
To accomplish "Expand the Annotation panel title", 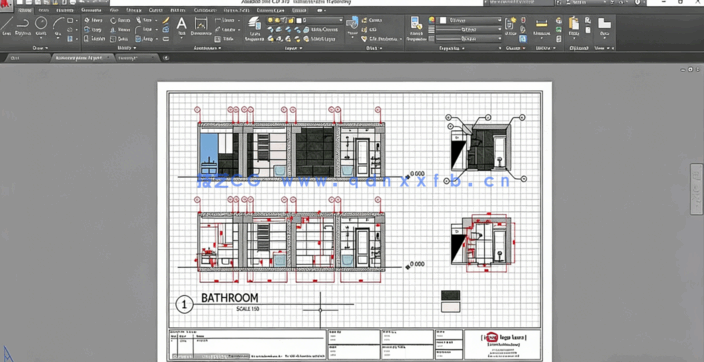I will [207, 48].
